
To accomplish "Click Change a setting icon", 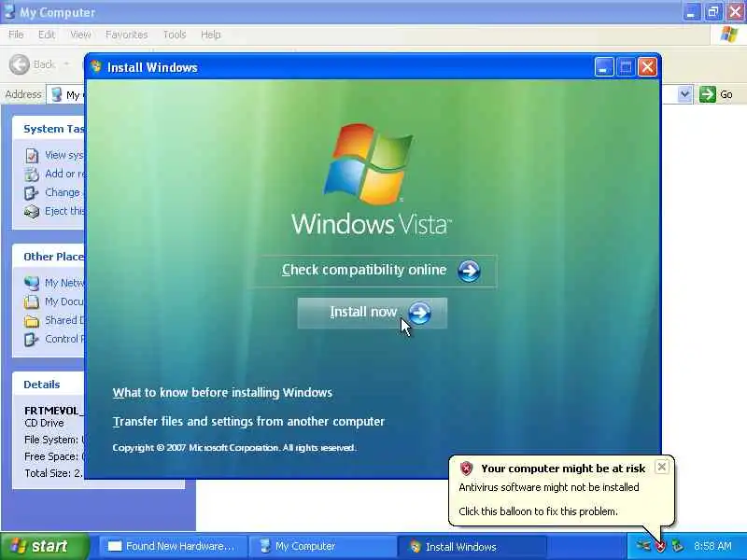I will click(32, 193).
